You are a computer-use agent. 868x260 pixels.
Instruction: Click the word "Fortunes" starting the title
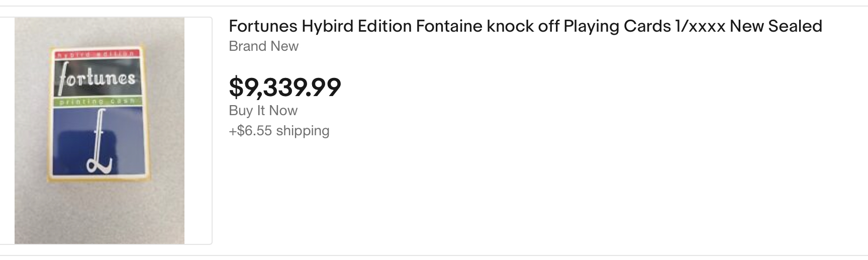click(x=262, y=26)
